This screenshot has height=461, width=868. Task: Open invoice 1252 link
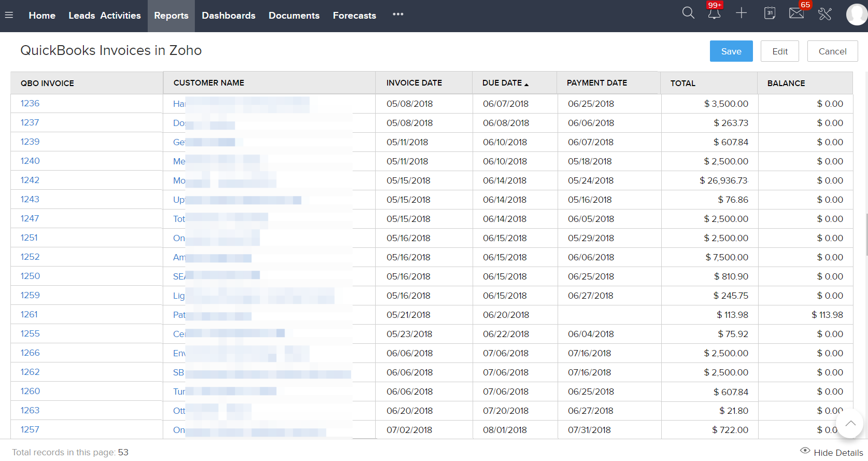point(30,257)
